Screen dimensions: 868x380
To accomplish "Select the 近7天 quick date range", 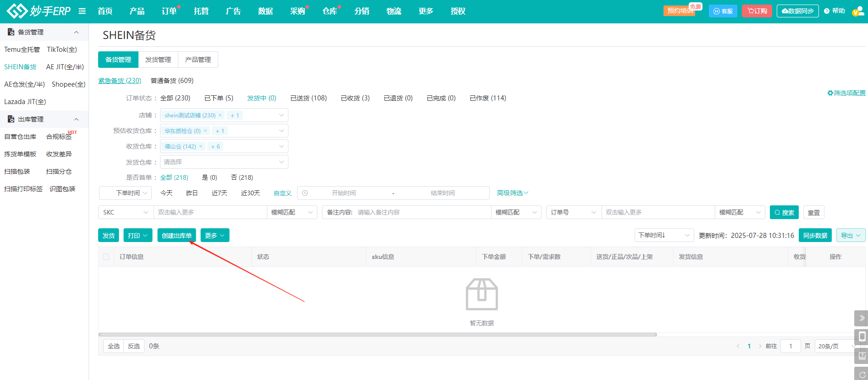I will 220,193.
